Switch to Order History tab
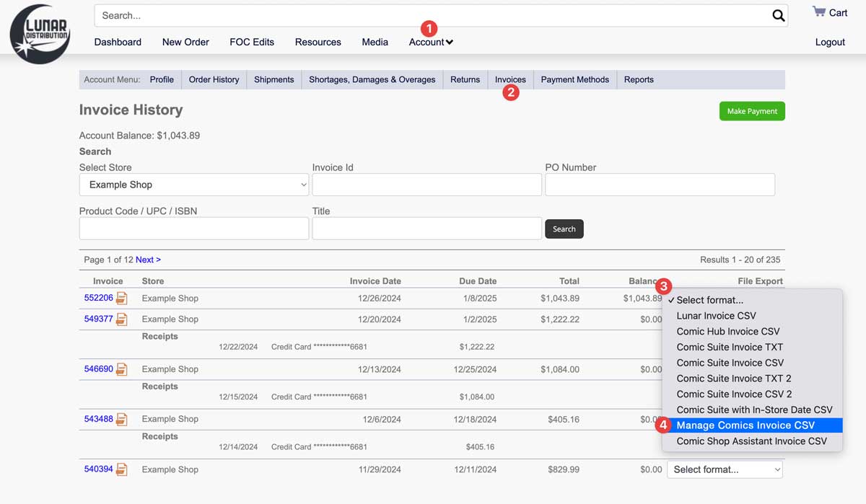The width and height of the screenshot is (866, 504). coord(214,79)
